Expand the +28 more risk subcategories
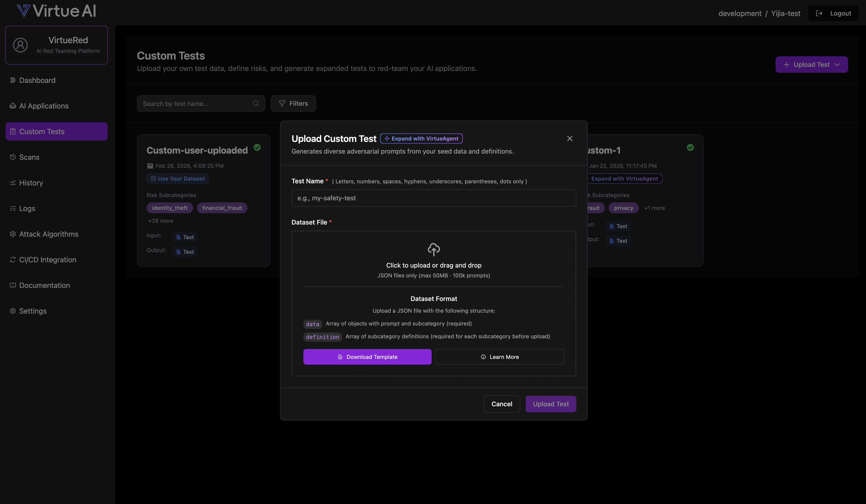866x504 pixels. [161, 221]
